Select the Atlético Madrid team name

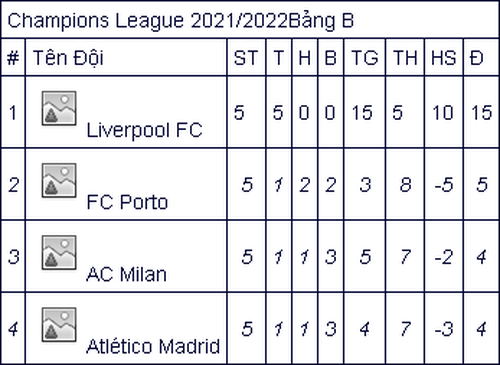point(153,346)
